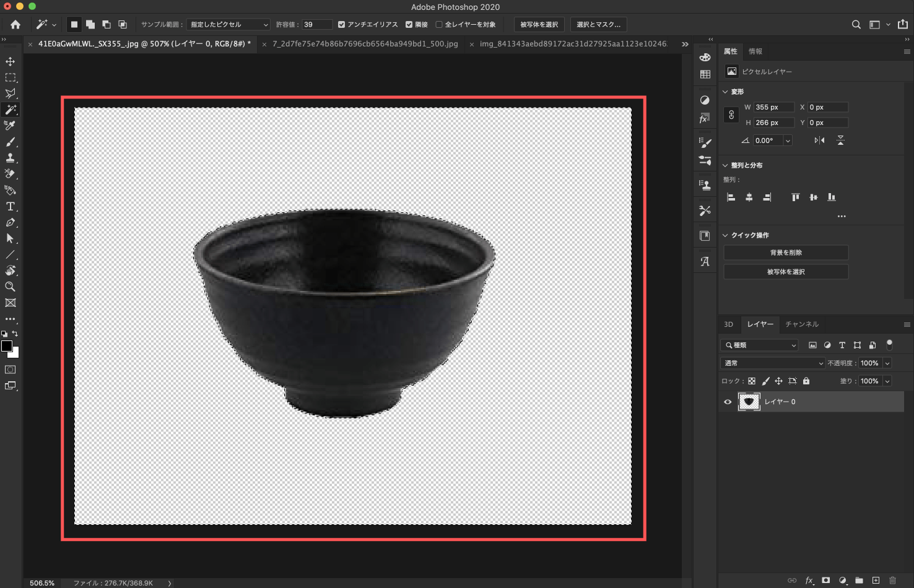The image size is (914, 588).
Task: Select the Zoom tool
Action: (11, 287)
